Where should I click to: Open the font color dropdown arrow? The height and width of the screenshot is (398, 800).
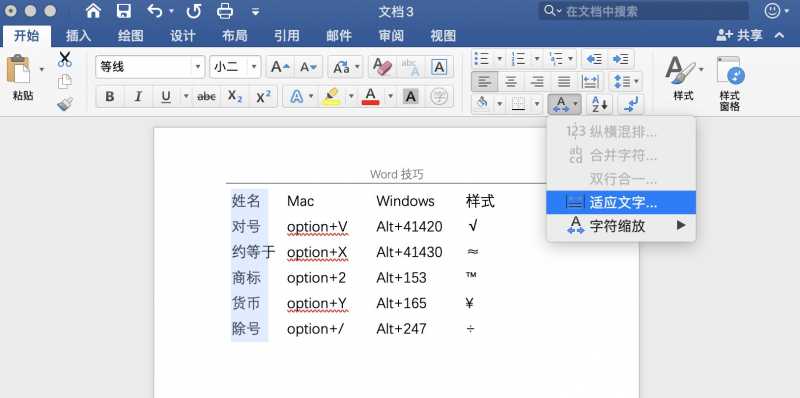390,96
